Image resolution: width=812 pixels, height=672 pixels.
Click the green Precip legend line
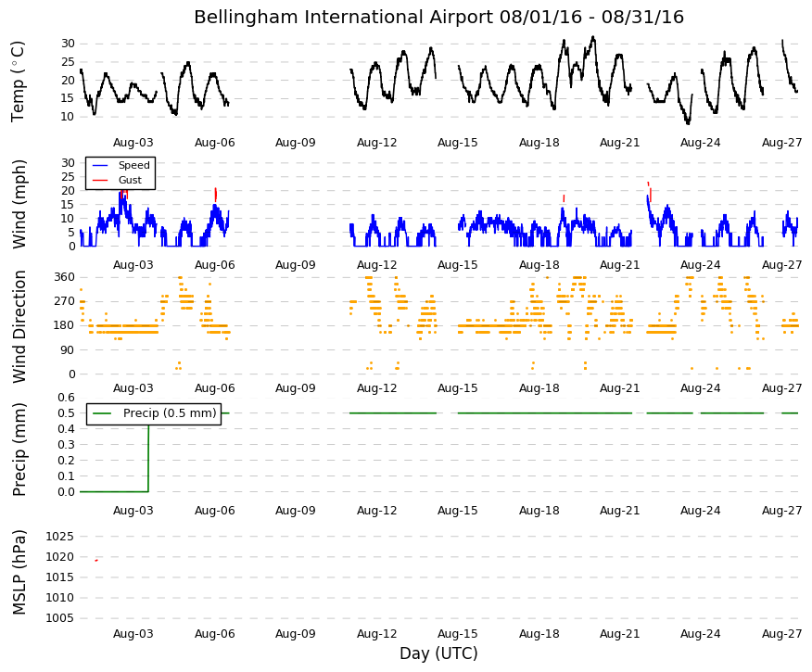(x=102, y=413)
